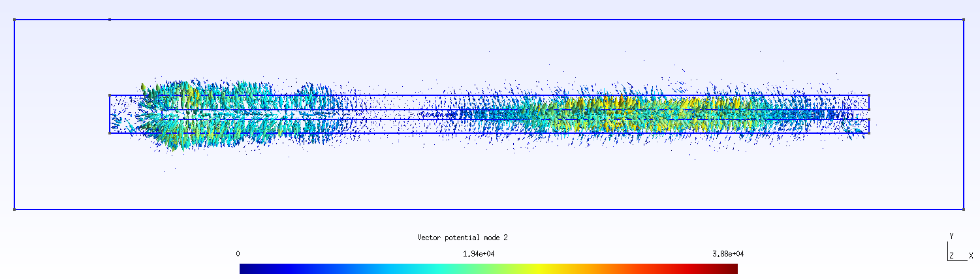This screenshot has height=280, width=980.
Task: Click the scale maximum value 3.88e+04
Action: point(727,253)
